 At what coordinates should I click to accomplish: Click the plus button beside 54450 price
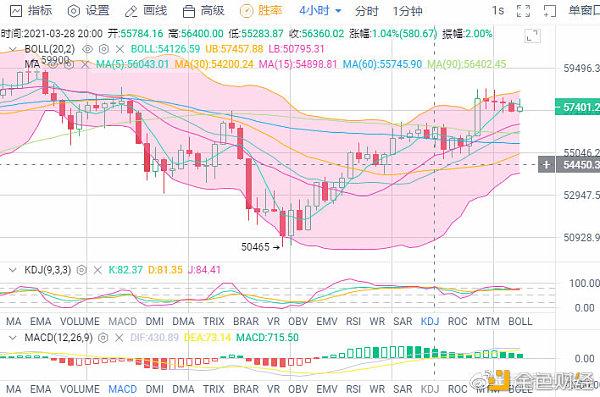(x=546, y=165)
